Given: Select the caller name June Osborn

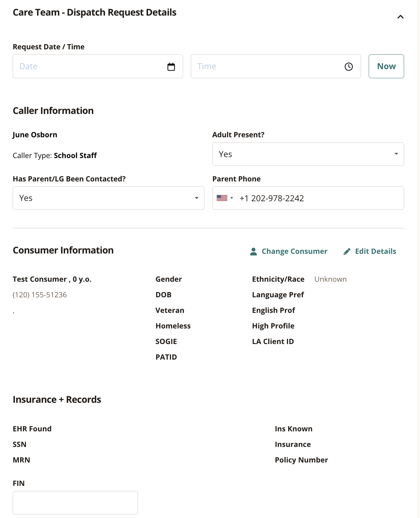Looking at the screenshot, I should (x=35, y=135).
